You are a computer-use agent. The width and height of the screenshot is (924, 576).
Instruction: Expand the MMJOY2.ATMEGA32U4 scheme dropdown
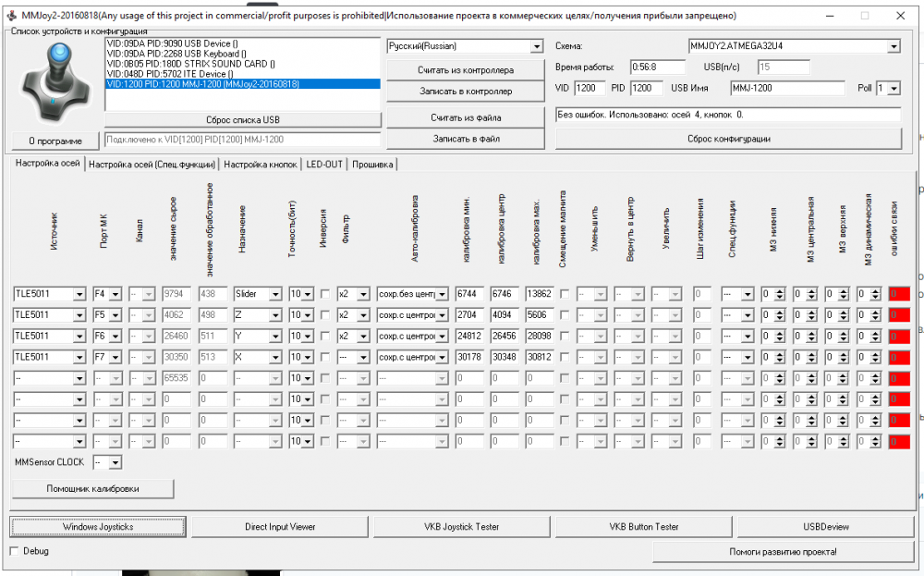pos(893,46)
